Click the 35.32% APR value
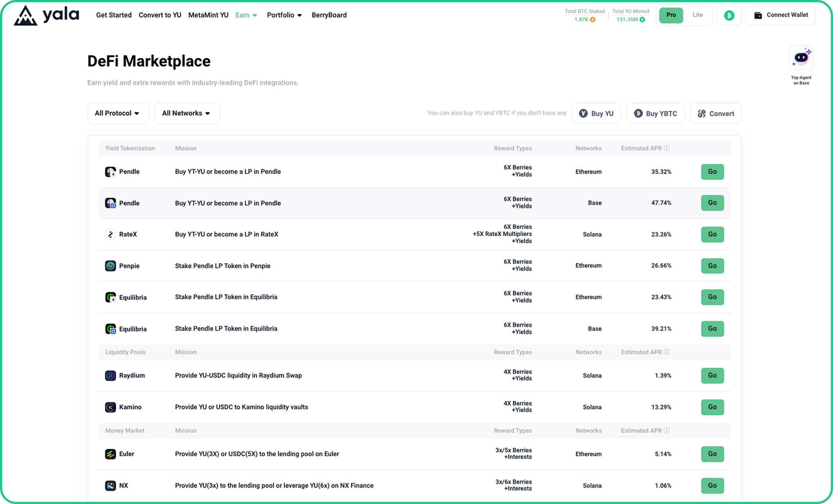Image resolution: width=833 pixels, height=504 pixels. pos(661,171)
